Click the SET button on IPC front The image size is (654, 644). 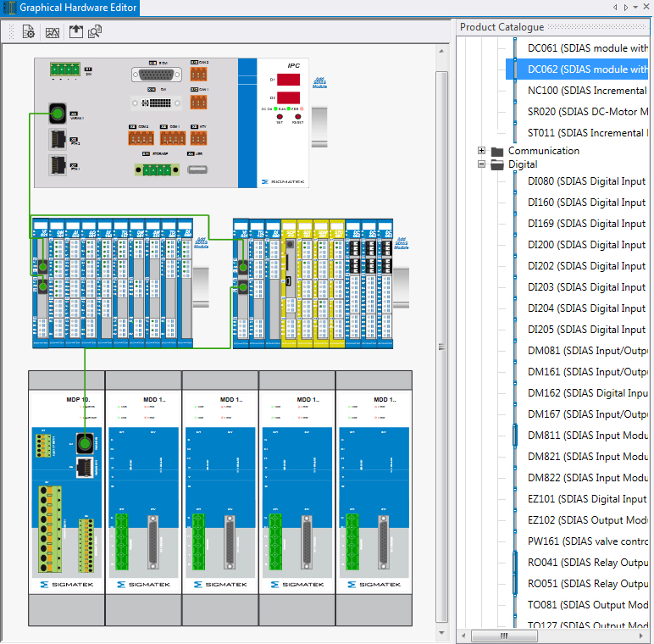(x=280, y=117)
